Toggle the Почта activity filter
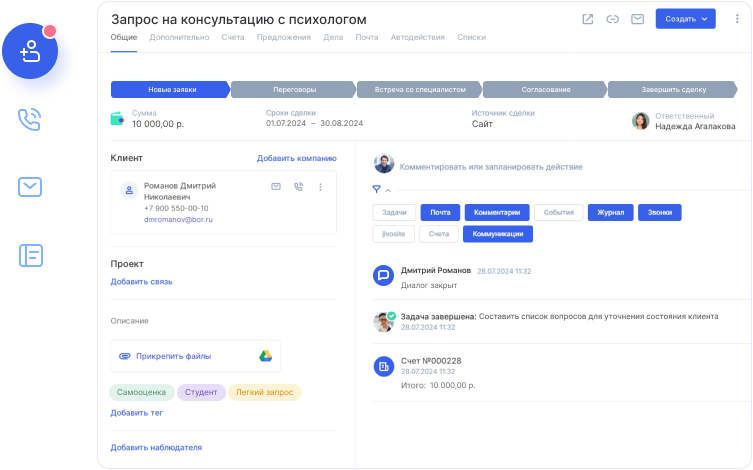753x470 pixels. pyautogui.click(x=440, y=213)
